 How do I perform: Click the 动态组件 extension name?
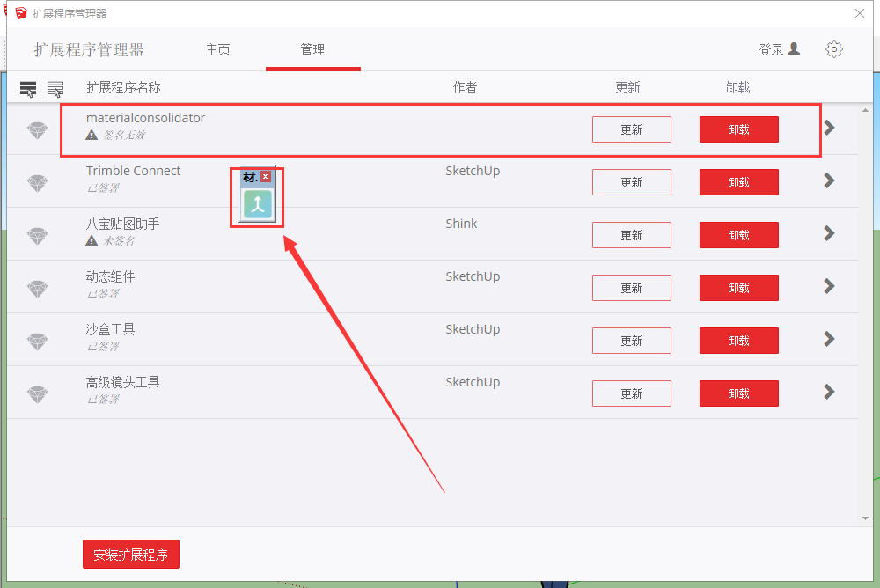tap(110, 277)
